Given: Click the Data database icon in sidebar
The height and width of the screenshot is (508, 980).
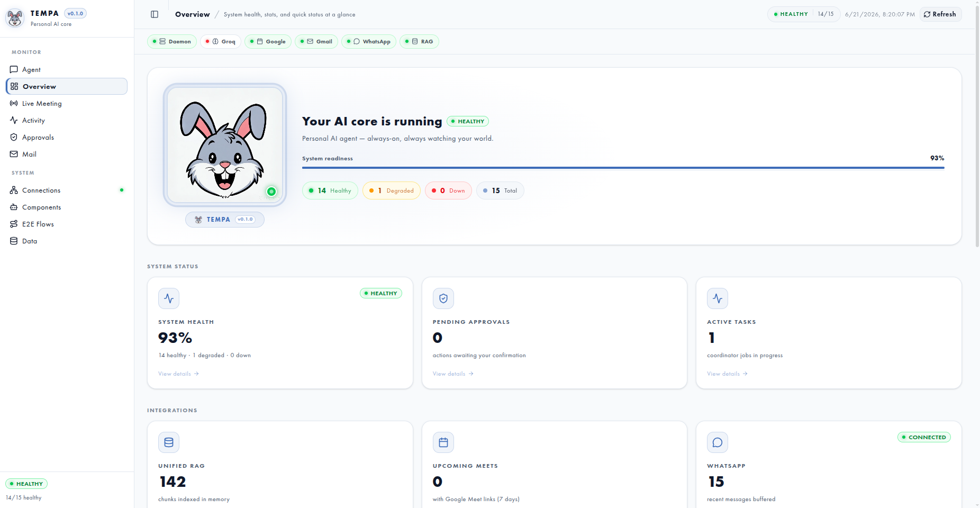Looking at the screenshot, I should coord(14,241).
